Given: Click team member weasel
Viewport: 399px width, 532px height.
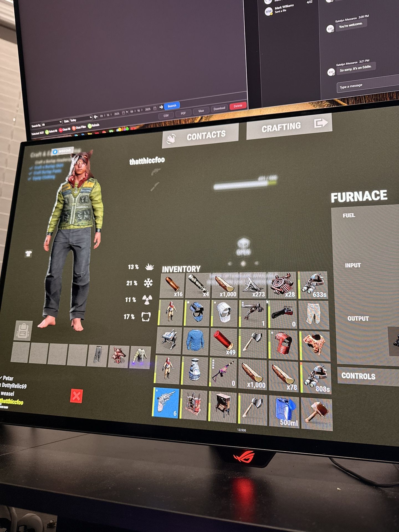Looking at the screenshot, I should [7, 393].
